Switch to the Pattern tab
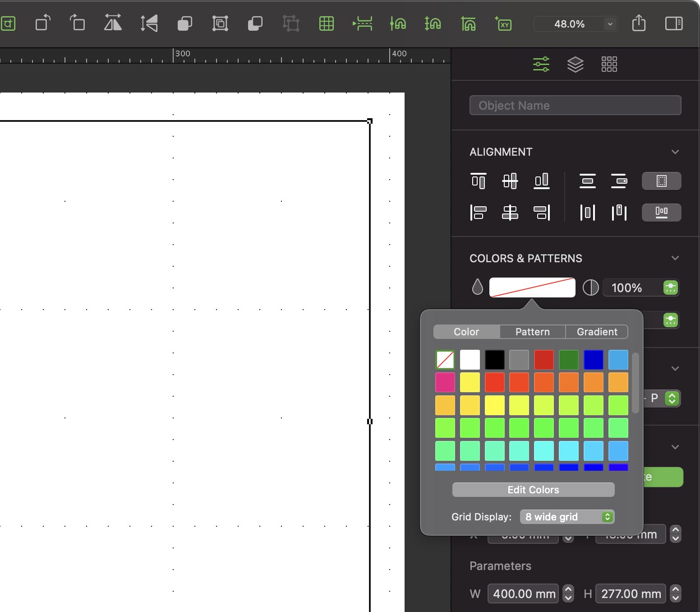The height and width of the screenshot is (612, 700). pos(532,332)
